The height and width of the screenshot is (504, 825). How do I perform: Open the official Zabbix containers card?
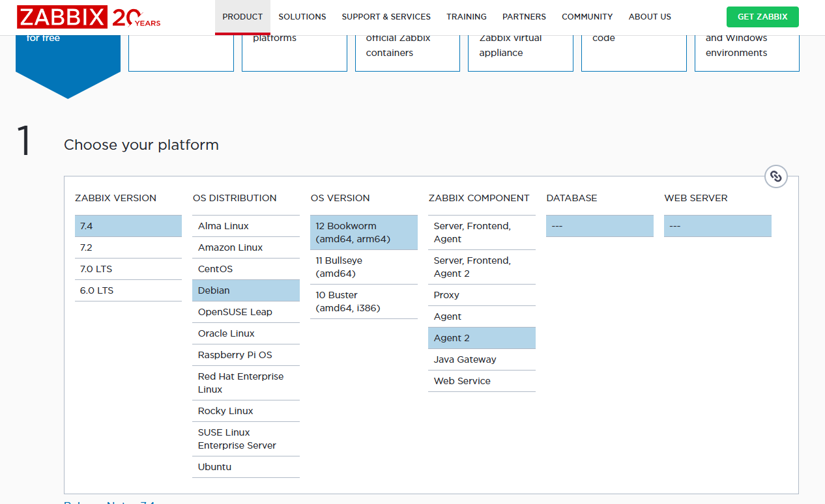pyautogui.click(x=408, y=52)
